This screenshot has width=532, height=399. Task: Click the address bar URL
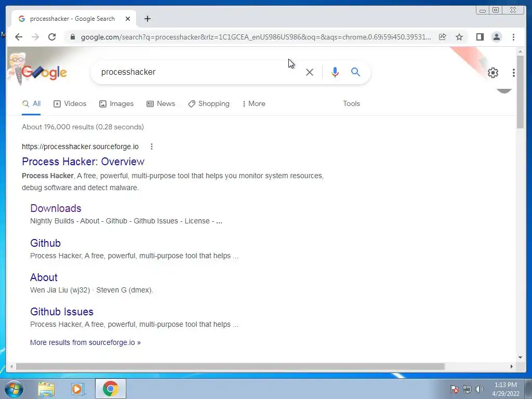coord(256,37)
